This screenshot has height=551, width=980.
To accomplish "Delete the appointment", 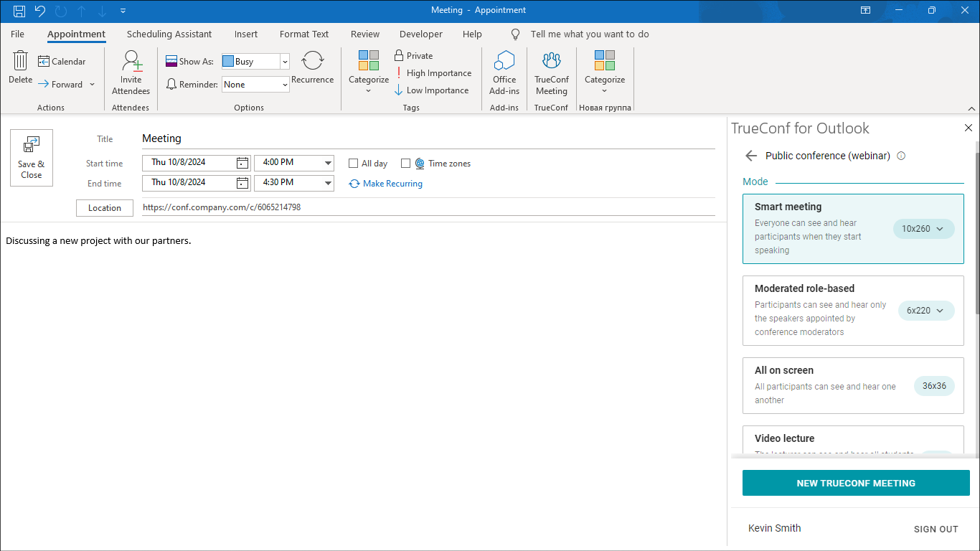I will 20,68.
